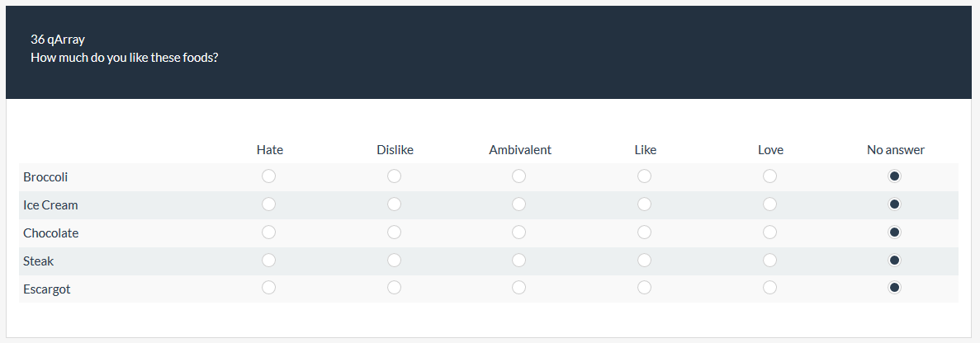This screenshot has width=980, height=343.
Task: Click the question text about foods
Action: coord(124,59)
